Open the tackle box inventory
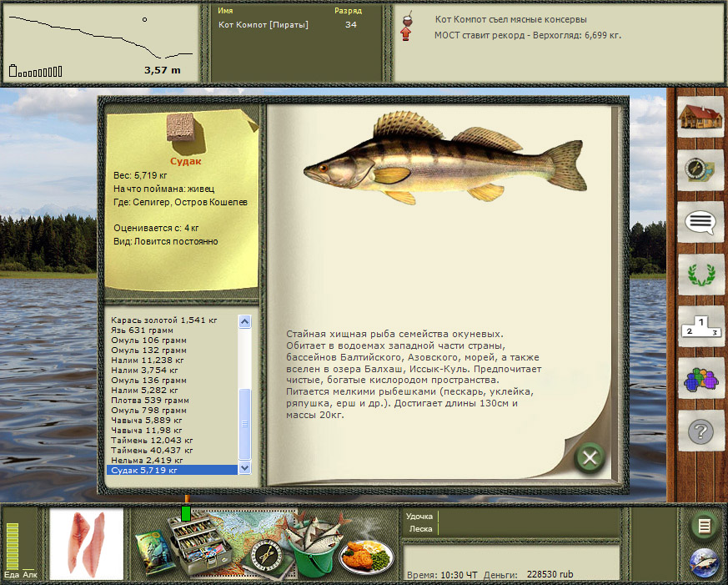The height and width of the screenshot is (585, 728). point(197,545)
